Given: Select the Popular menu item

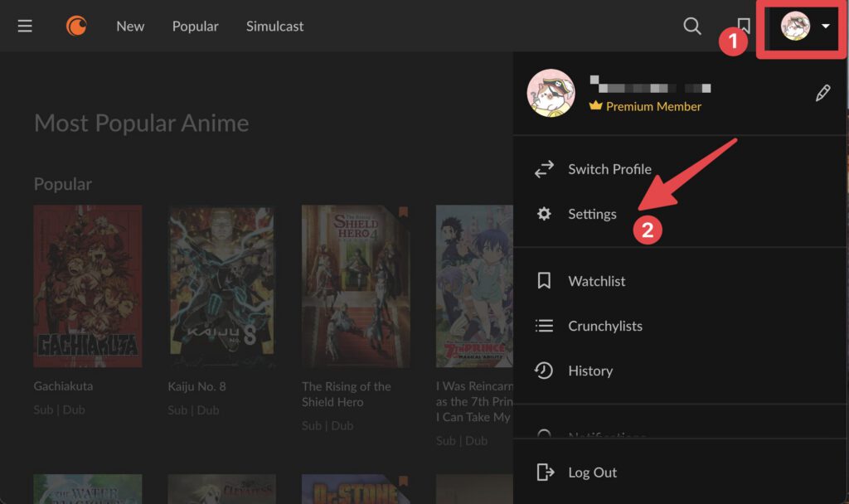Looking at the screenshot, I should click(195, 26).
